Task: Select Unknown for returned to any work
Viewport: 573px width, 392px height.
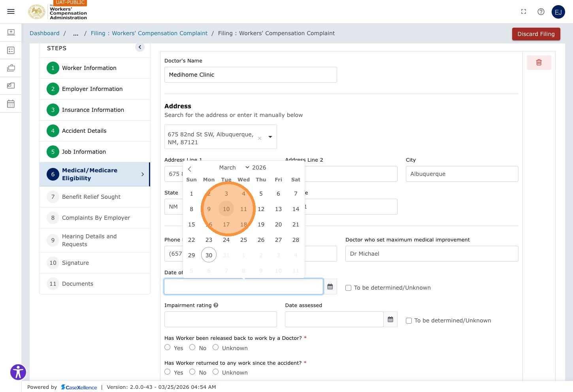Action: (216, 372)
